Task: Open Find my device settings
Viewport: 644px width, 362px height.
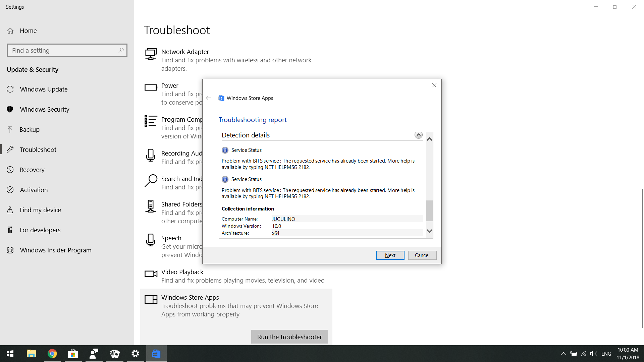Action: [x=67, y=210]
